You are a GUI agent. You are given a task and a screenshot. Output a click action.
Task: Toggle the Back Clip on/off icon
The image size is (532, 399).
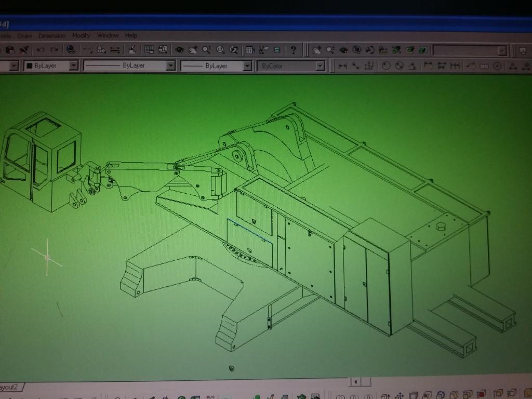(423, 50)
